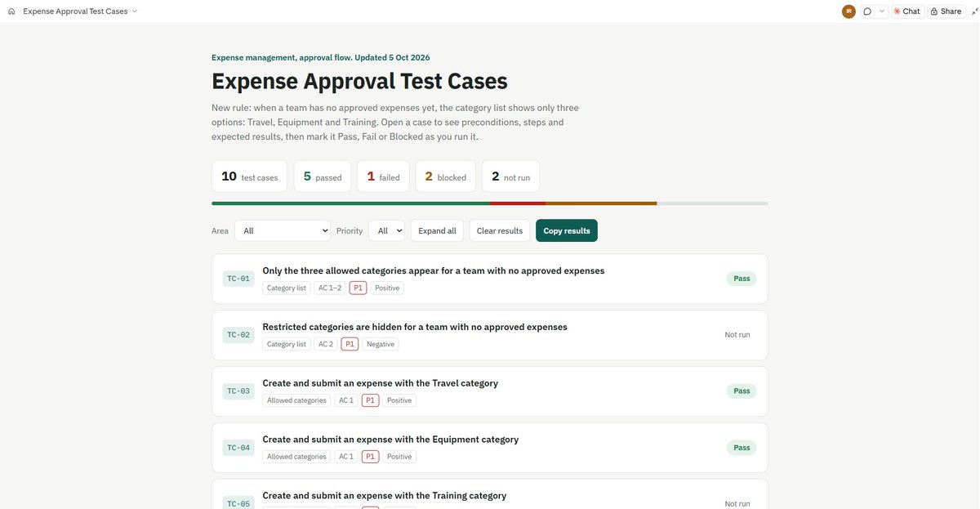Image resolution: width=980 pixels, height=509 pixels.
Task: Go to home via the house icon
Action: click(x=11, y=11)
